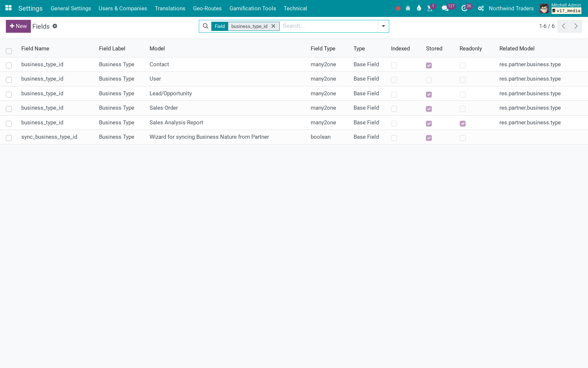
Task: Open the flask tests icon with badge 1
Action: click(x=430, y=8)
